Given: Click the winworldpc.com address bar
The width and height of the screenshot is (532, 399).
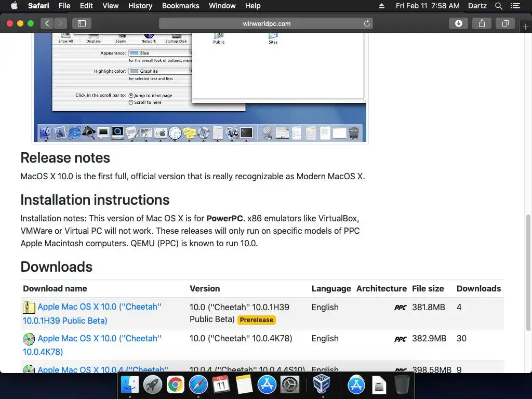Looking at the screenshot, I should point(266,23).
